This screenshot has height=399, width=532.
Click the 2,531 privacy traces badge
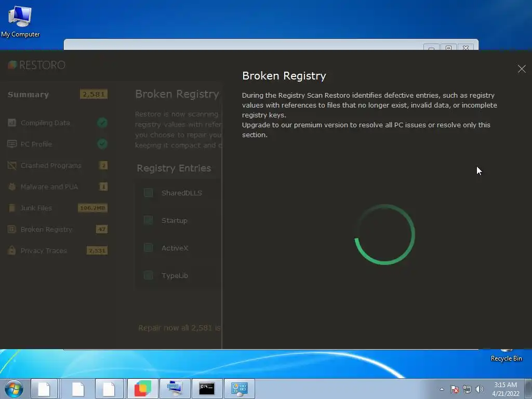[97, 251]
